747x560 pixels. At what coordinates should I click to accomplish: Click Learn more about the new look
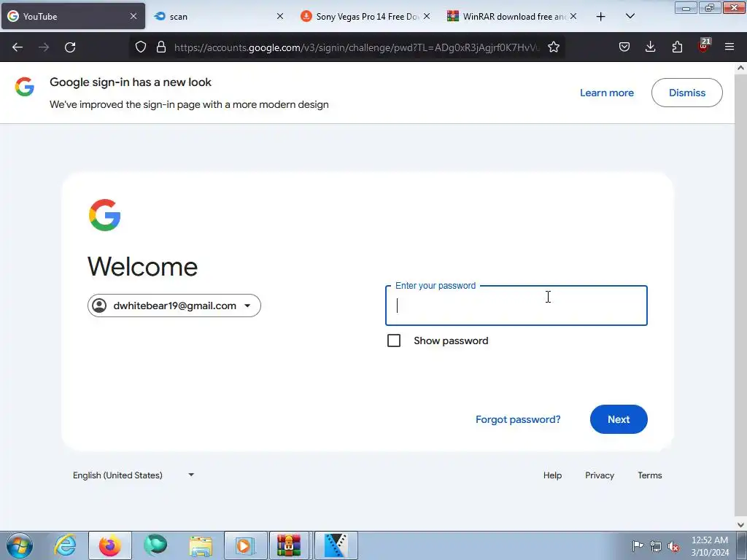click(607, 93)
